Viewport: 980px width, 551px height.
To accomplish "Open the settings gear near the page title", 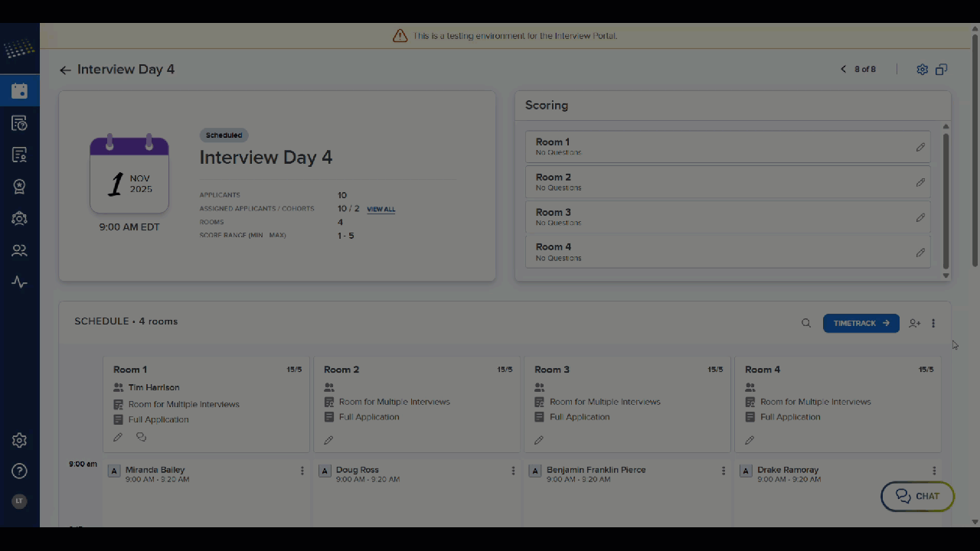I will coord(922,69).
